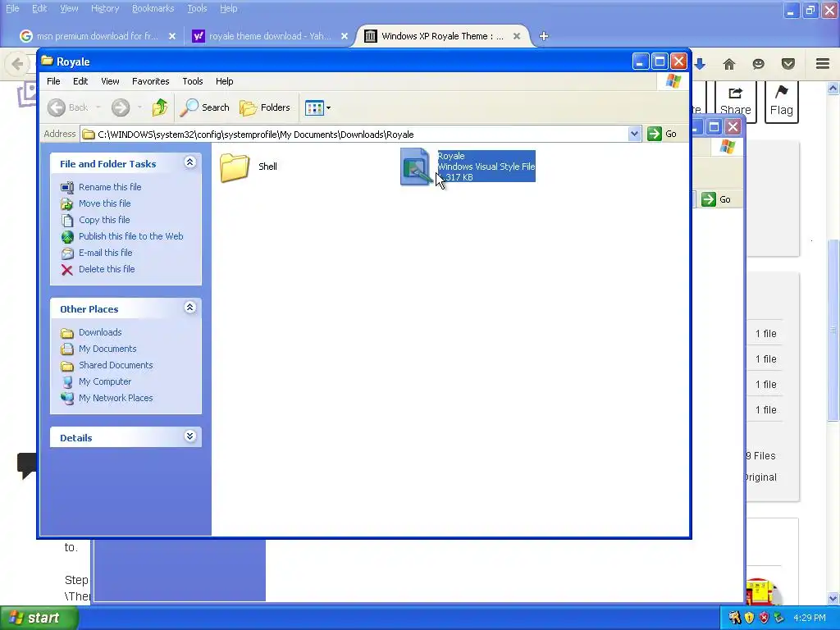840x630 pixels.
Task: Open the File menu in Royale window
Action: click(53, 81)
